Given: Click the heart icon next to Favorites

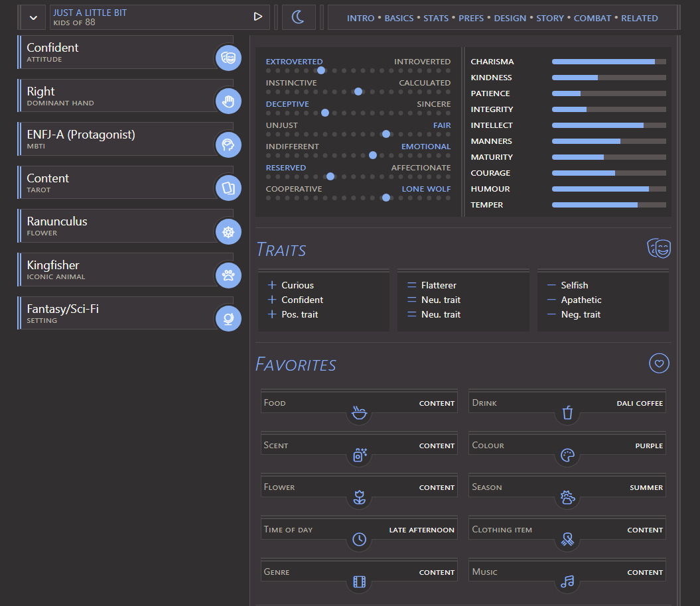Looking at the screenshot, I should click(x=659, y=363).
